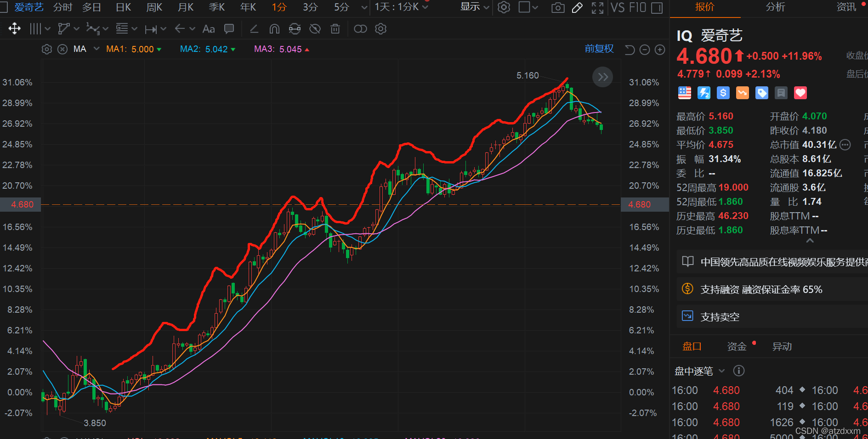Screen dimensions: 868x439
Task: Select the move/pan crosshair tool
Action: tap(15, 29)
